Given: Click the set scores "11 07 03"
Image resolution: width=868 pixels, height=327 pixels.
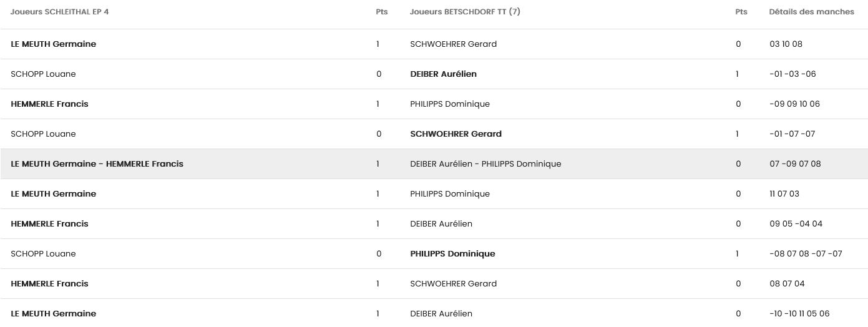Looking at the screenshot, I should coord(784,194).
